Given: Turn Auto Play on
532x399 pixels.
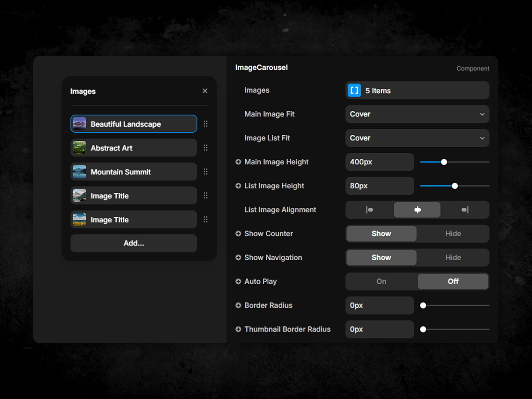Looking at the screenshot, I should coord(381,282).
